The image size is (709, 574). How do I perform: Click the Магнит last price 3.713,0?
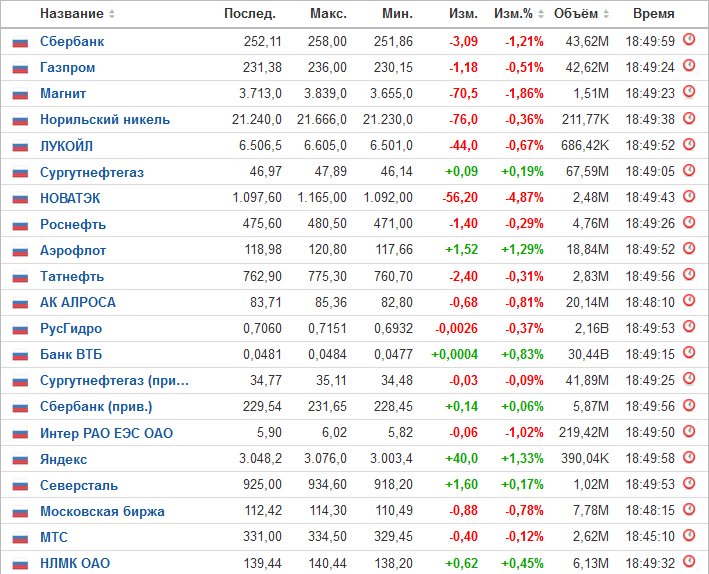tap(260, 94)
